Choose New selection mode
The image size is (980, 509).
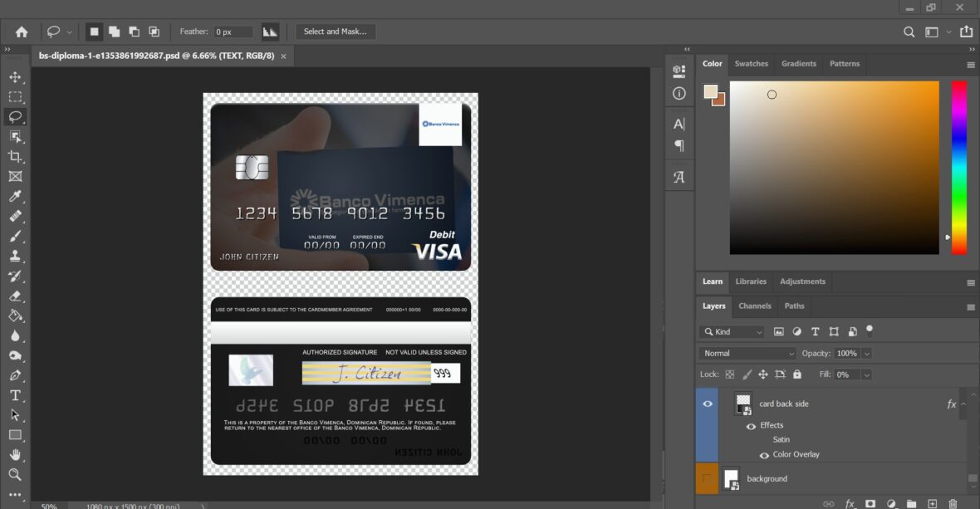click(94, 32)
